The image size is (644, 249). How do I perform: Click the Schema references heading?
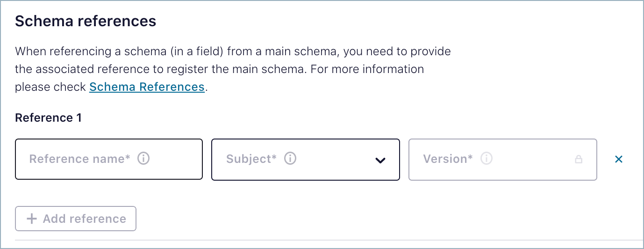[86, 21]
